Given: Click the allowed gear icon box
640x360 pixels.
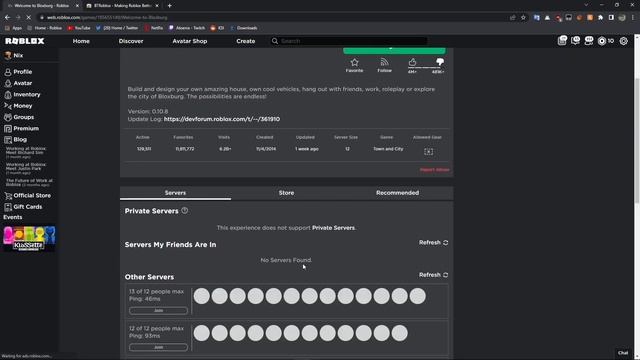Looking at the screenshot, I should tap(428, 151).
